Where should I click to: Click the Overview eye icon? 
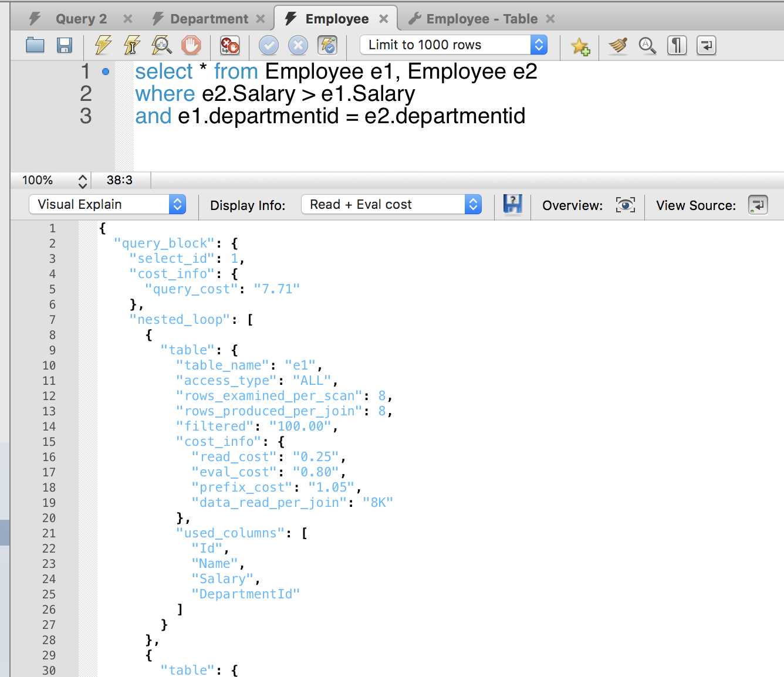[x=626, y=205]
